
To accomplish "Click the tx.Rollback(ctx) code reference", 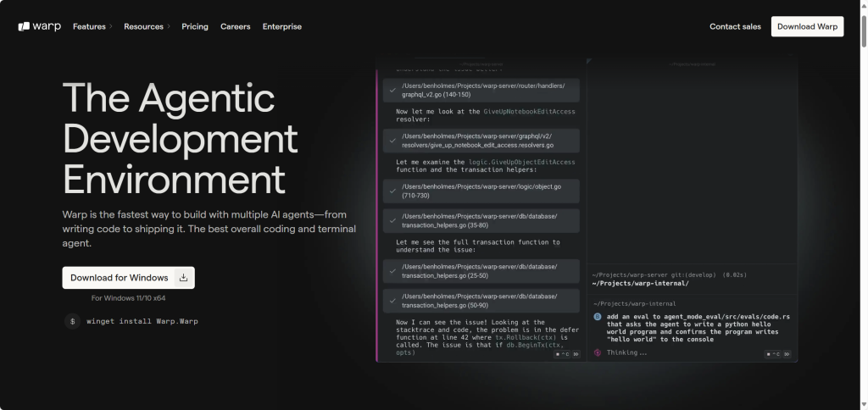I will point(527,337).
